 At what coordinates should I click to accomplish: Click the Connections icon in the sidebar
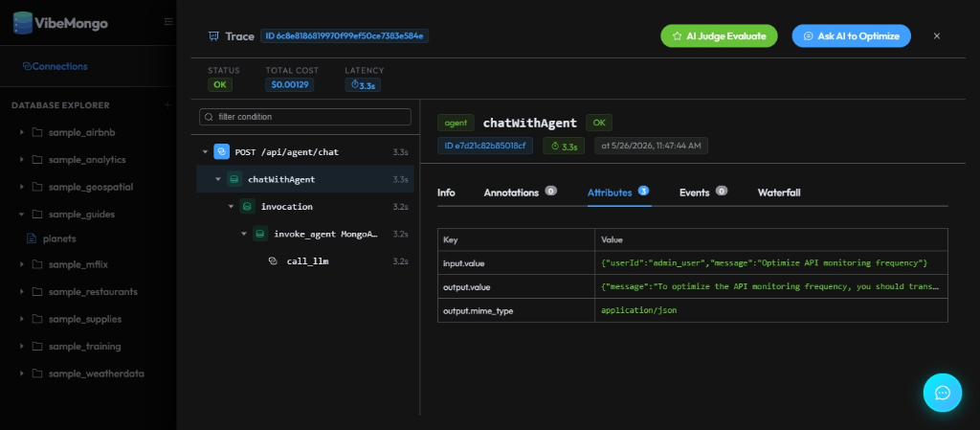[27, 66]
